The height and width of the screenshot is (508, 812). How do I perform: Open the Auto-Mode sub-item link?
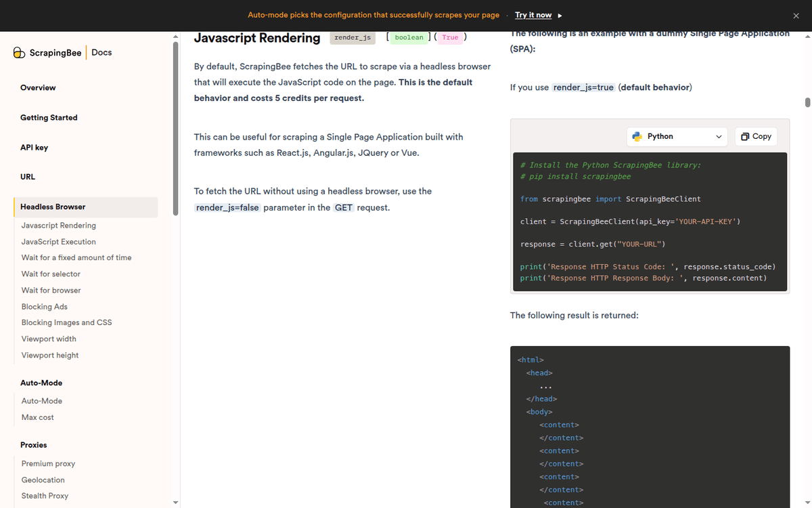[42, 401]
